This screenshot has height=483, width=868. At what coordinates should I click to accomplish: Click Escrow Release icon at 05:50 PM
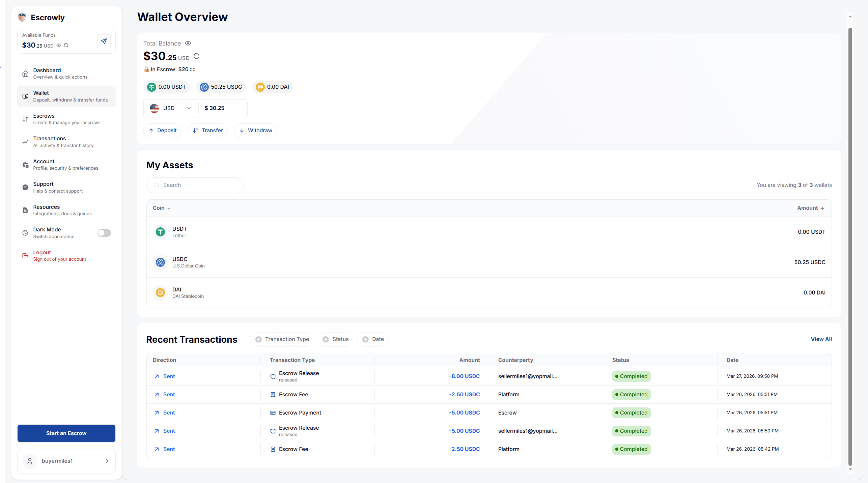[273, 431]
